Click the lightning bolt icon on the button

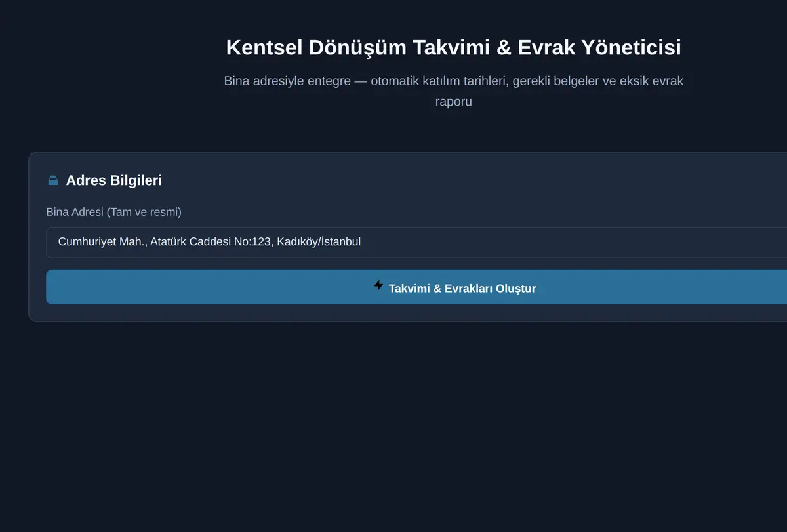point(378,285)
